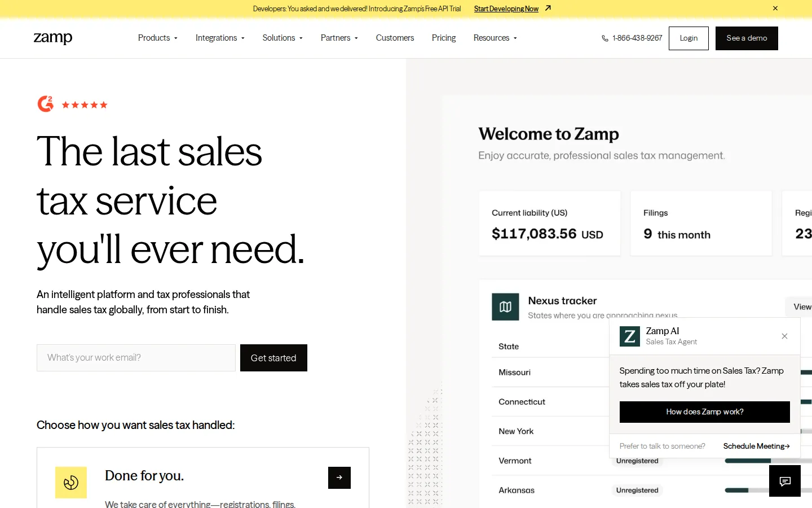Click the work email input field
The height and width of the screenshot is (508, 812).
136,358
